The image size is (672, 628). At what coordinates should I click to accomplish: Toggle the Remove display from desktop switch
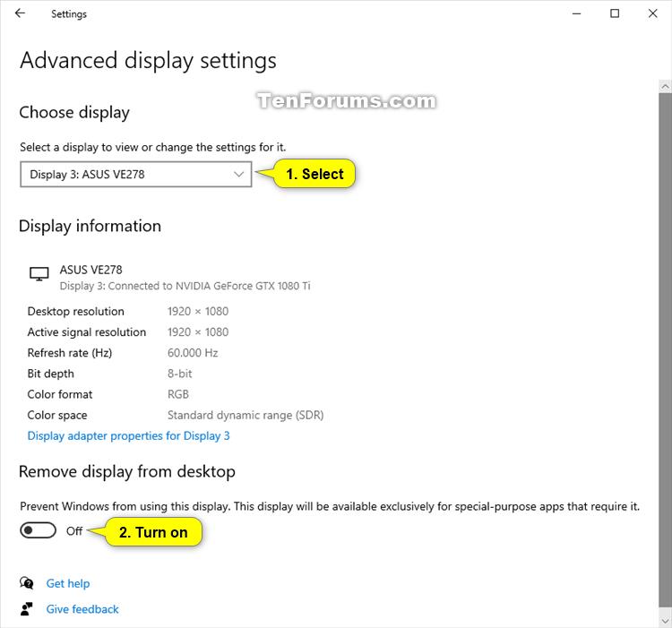[x=38, y=530]
